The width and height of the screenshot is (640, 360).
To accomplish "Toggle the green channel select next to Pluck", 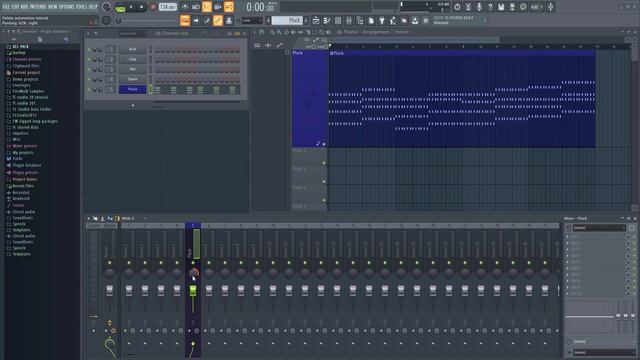I will click(x=150, y=89).
